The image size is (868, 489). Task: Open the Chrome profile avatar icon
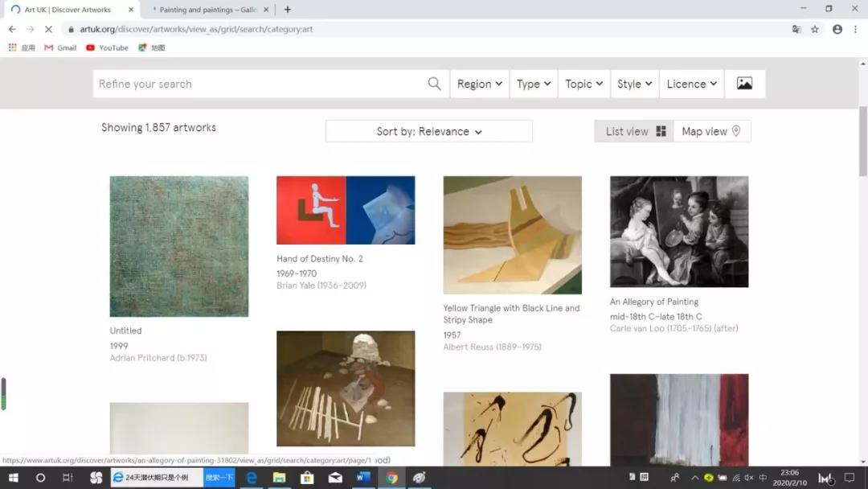pyautogui.click(x=837, y=29)
